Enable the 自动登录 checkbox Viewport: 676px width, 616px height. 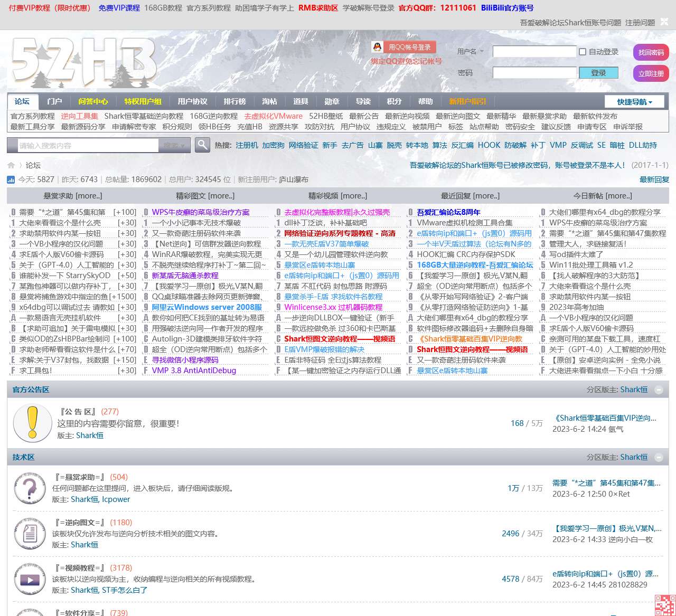click(583, 52)
